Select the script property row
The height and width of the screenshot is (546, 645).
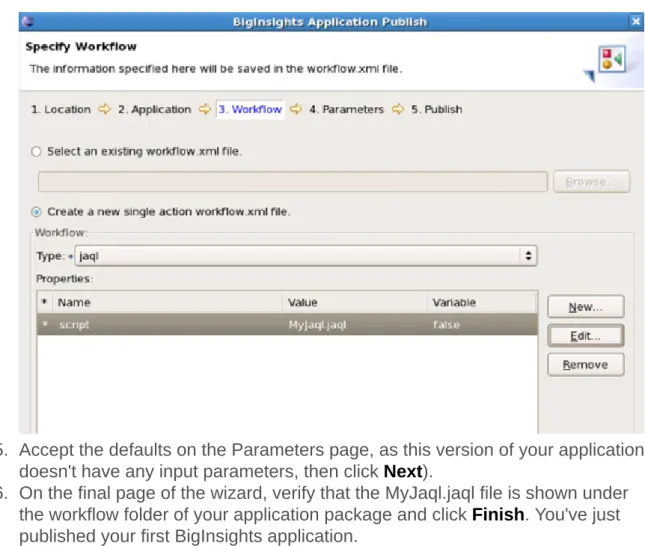(287, 324)
